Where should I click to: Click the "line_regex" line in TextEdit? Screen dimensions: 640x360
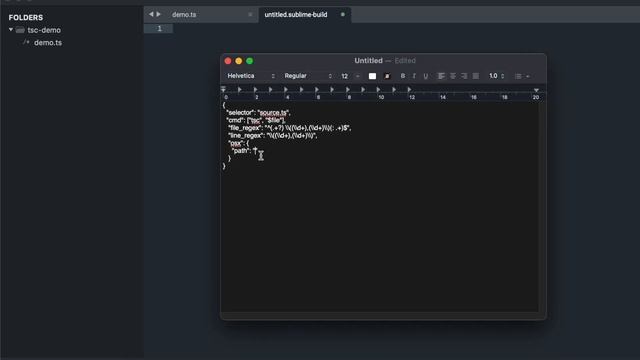click(x=272, y=136)
